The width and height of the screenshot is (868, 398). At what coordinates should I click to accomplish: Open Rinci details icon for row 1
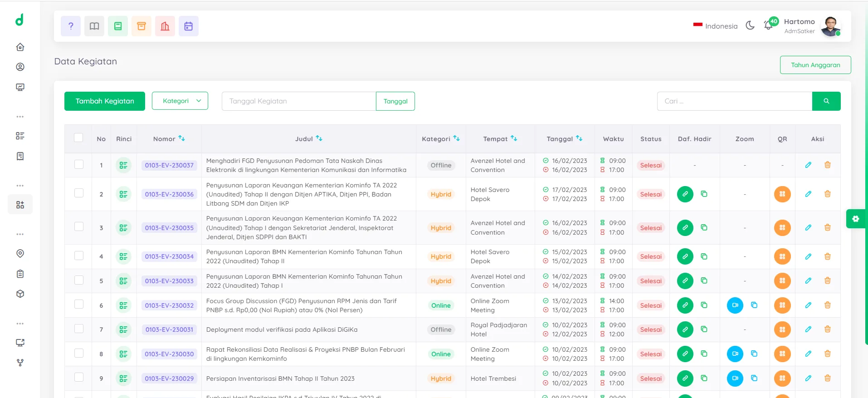pos(123,165)
